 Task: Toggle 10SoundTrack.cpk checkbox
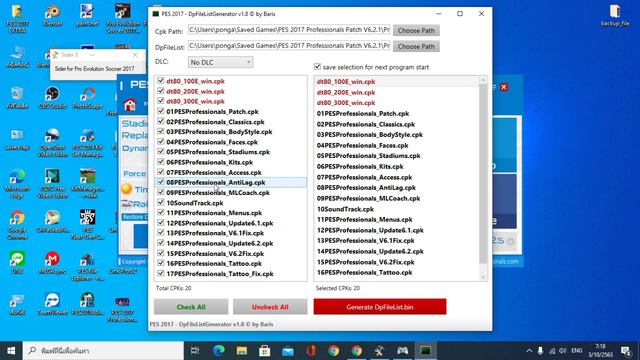[x=160, y=202]
